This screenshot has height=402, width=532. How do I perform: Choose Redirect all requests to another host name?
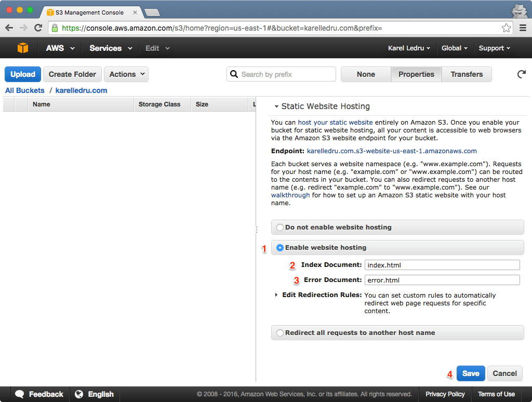pos(280,333)
